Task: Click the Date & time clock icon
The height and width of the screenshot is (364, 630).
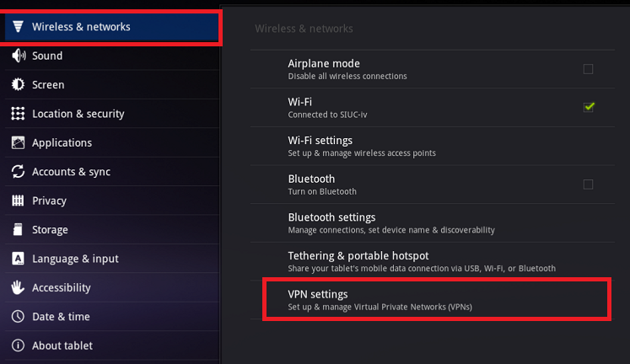Action: pos(17,317)
